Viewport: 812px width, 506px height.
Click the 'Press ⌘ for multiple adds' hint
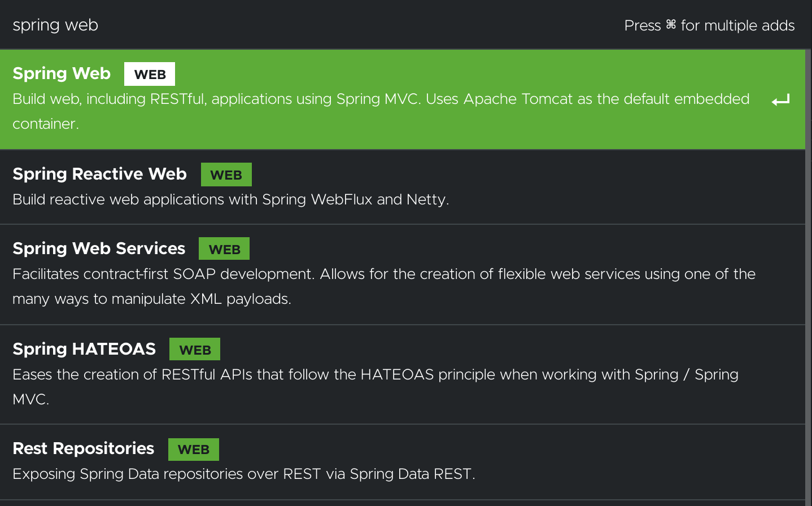(709, 25)
